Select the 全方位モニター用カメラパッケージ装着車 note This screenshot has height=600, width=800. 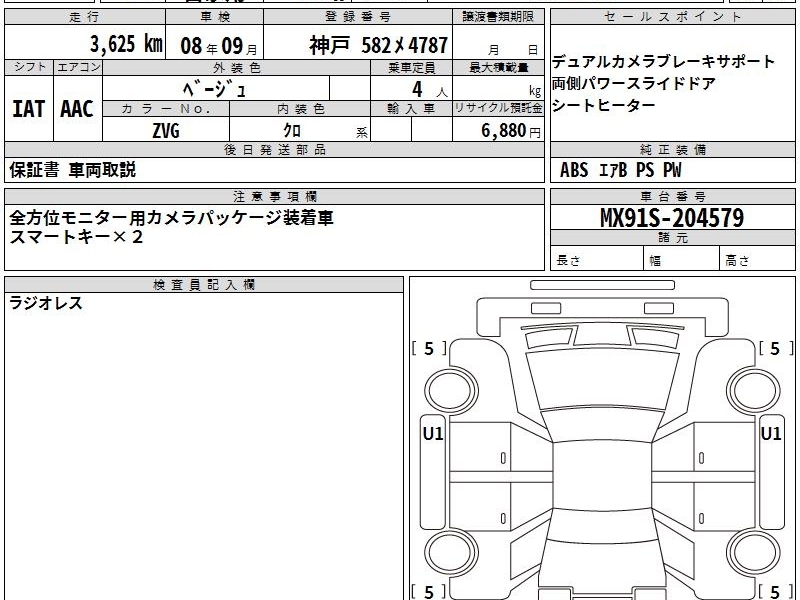(x=171, y=218)
